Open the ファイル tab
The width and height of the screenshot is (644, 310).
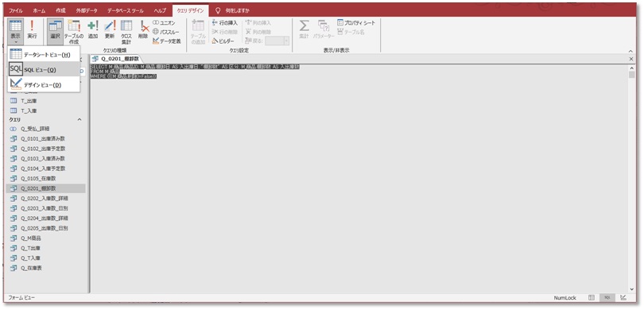coord(16,10)
